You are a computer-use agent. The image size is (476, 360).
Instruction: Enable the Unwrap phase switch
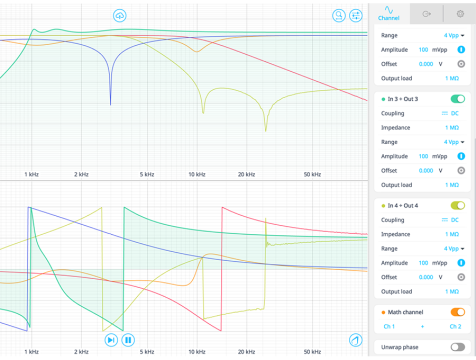point(458,347)
